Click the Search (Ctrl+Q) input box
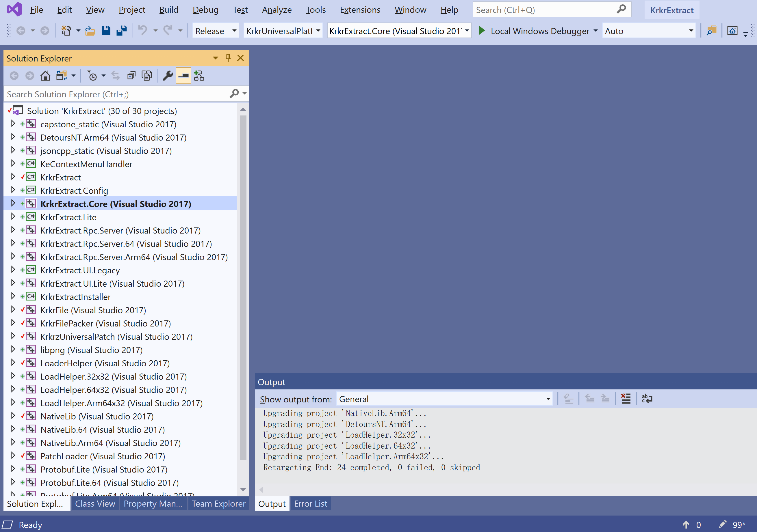This screenshot has width=757, height=532. coord(545,10)
